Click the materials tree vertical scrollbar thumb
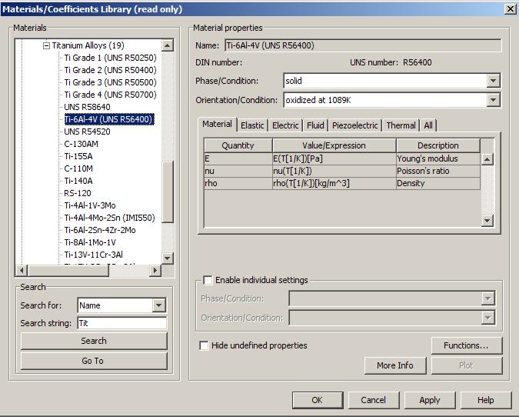519x420 pixels. [168, 192]
